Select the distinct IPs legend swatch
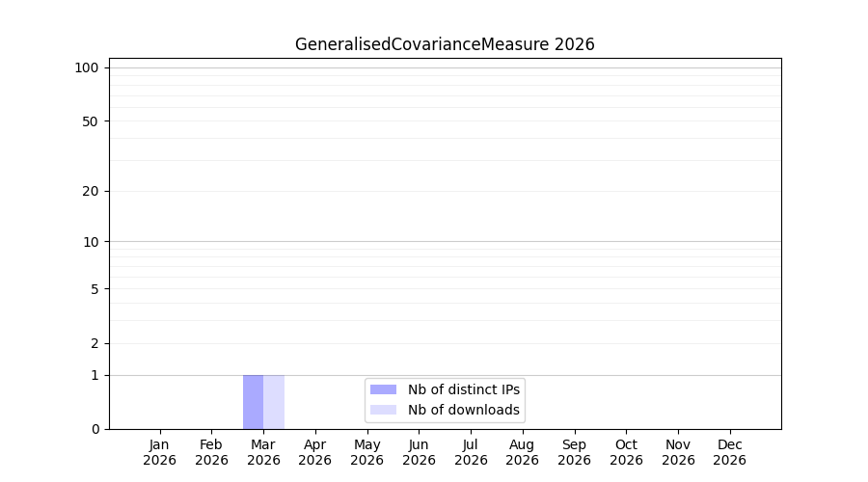This screenshot has height=482, width=868. pos(383,389)
